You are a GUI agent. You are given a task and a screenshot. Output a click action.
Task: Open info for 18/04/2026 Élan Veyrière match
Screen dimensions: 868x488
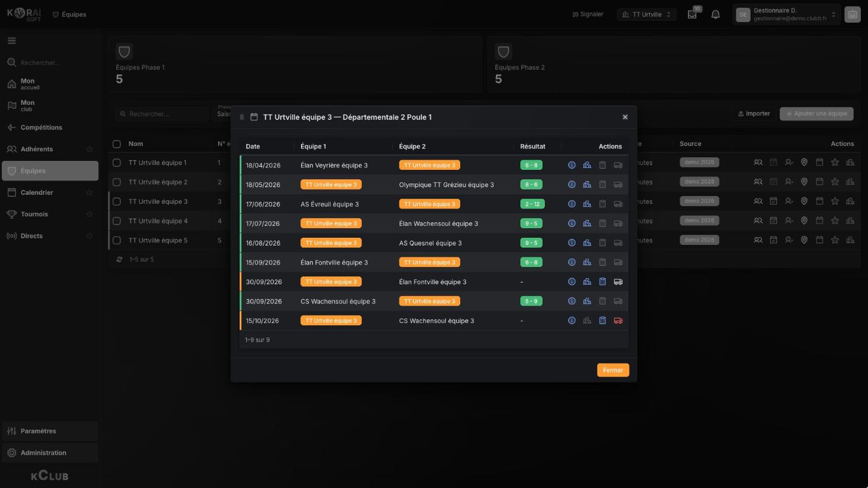click(x=572, y=166)
